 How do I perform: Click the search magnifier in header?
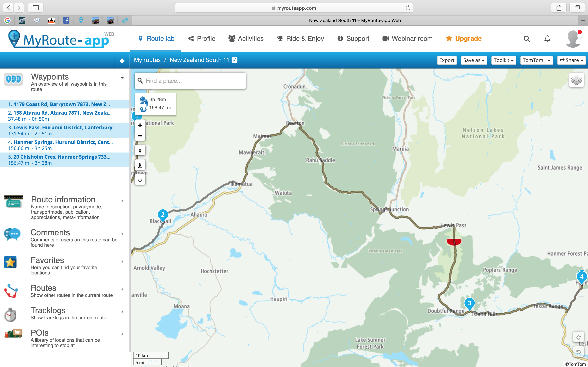point(526,39)
